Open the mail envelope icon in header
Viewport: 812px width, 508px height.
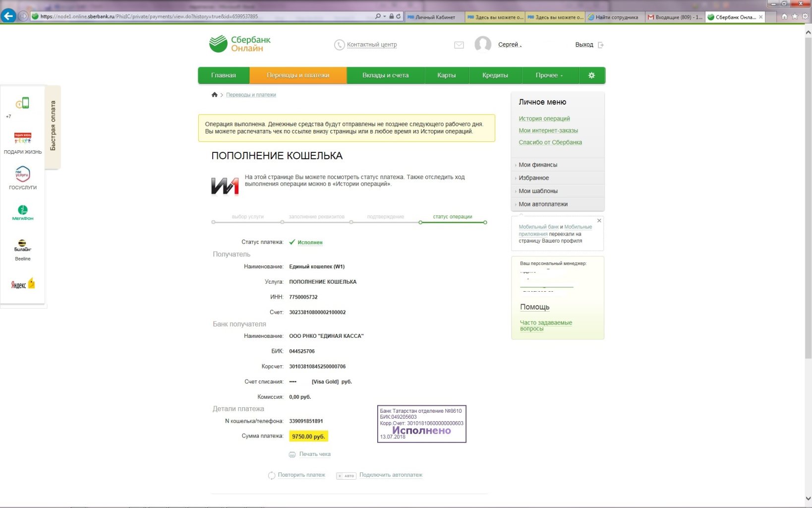[x=459, y=45]
